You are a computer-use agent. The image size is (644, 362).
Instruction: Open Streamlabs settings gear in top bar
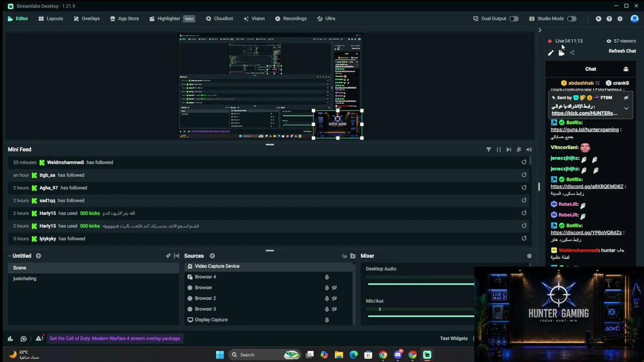[620, 19]
